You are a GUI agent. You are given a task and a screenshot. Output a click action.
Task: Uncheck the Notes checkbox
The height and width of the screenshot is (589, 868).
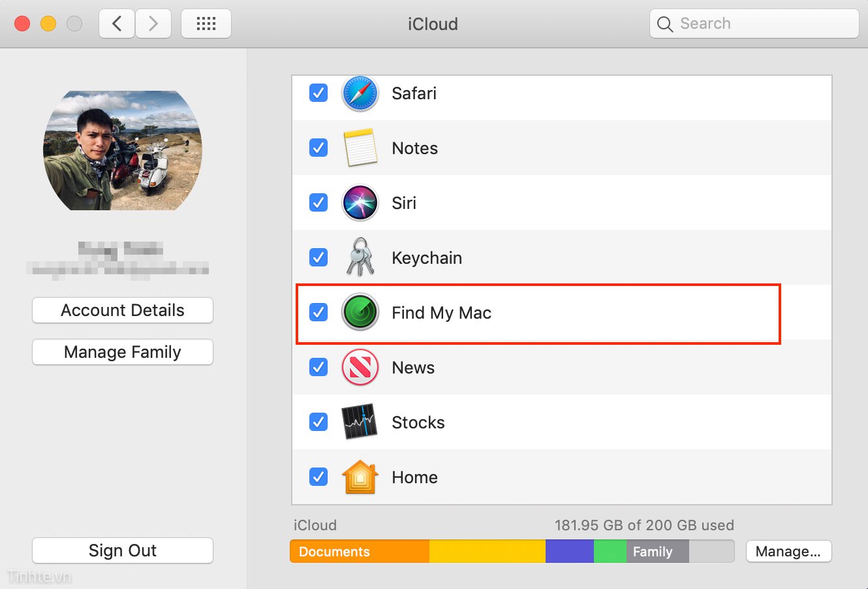click(318, 148)
